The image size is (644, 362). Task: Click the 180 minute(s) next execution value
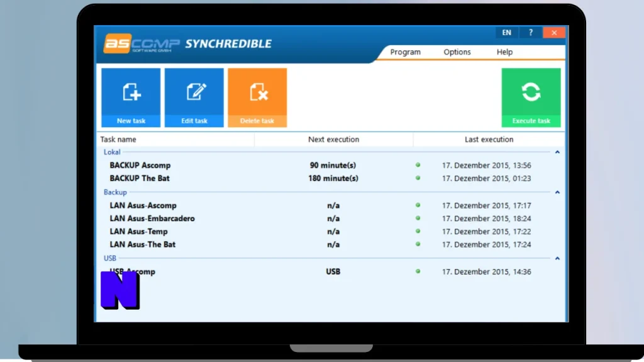point(333,178)
